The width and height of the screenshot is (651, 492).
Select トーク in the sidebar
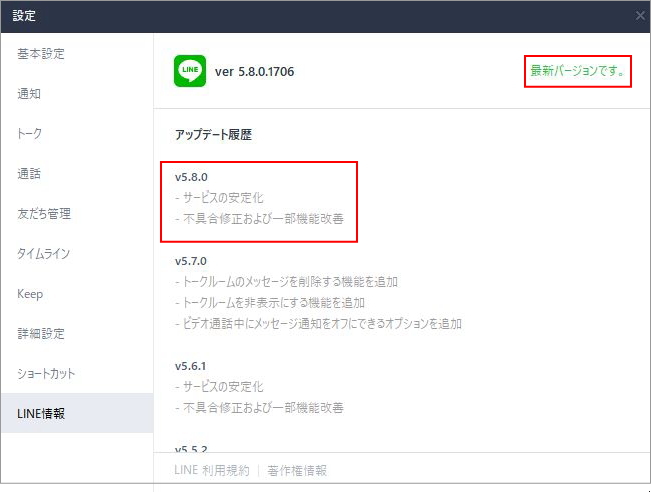[x=30, y=134]
